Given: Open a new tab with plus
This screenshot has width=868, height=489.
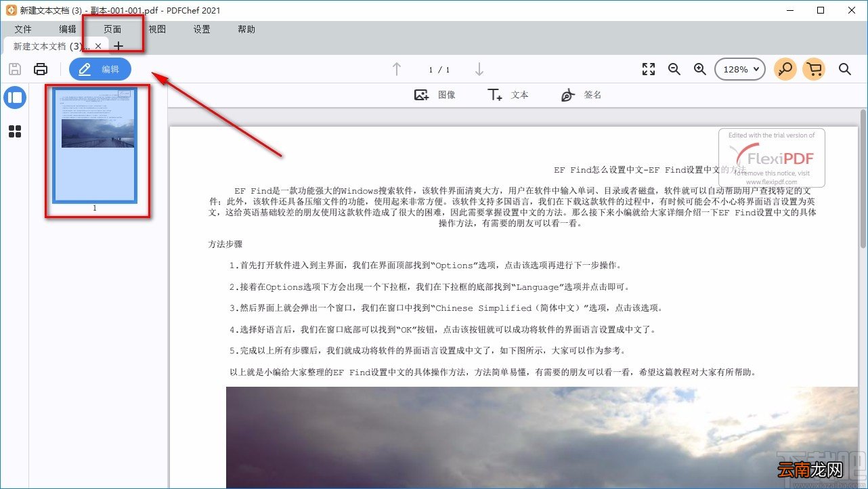Looking at the screenshot, I should (118, 46).
